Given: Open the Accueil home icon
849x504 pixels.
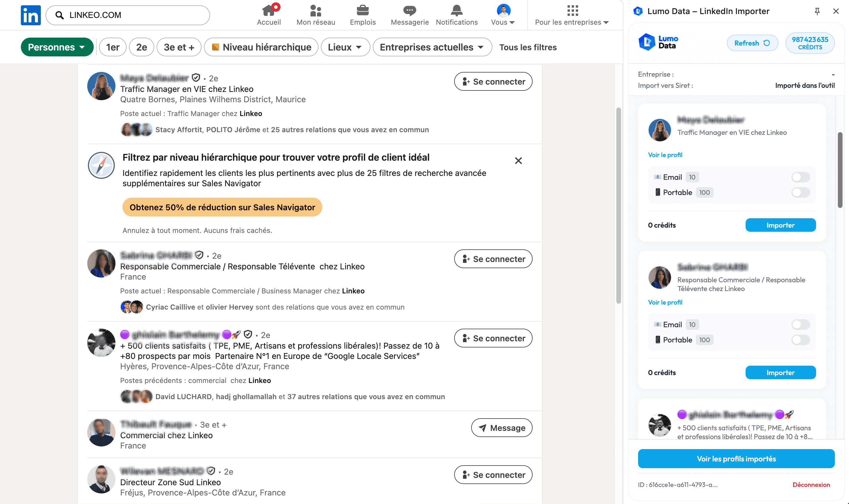Looking at the screenshot, I should (x=269, y=10).
